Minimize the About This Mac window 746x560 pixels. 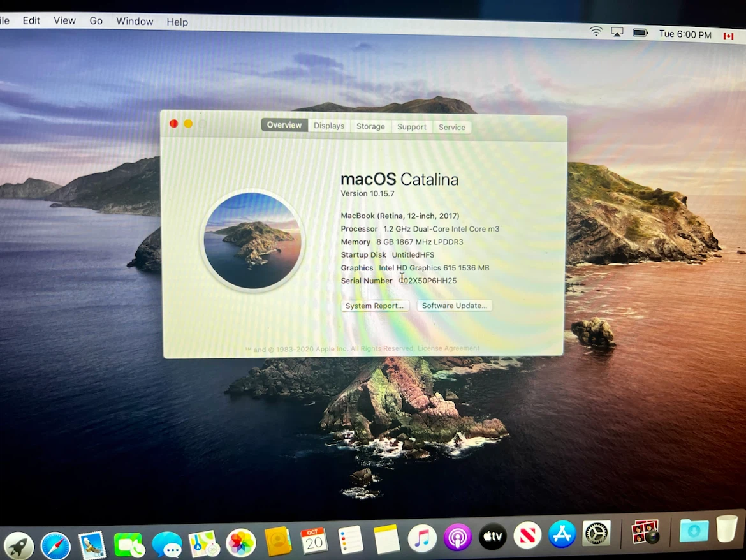[188, 124]
